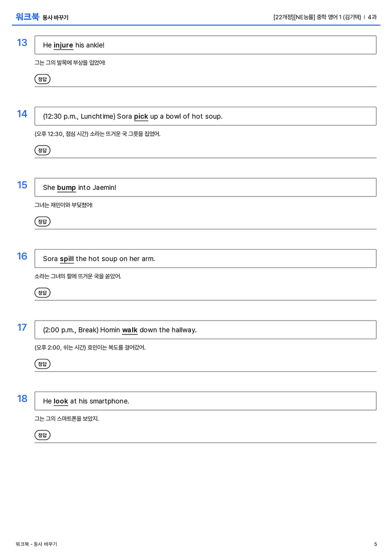Click the 정답 badge under question 13
The image size is (392, 555).
(x=42, y=79)
